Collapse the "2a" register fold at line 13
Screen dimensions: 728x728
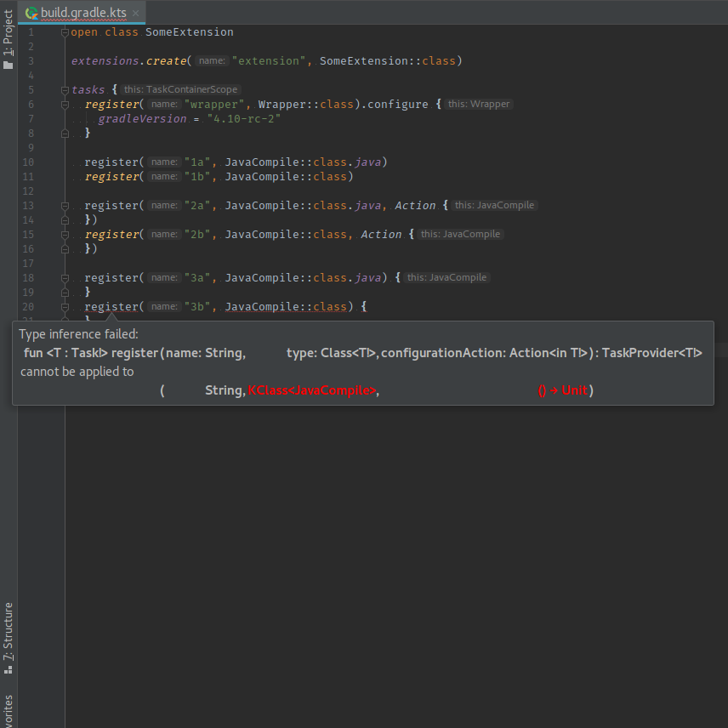coord(65,206)
